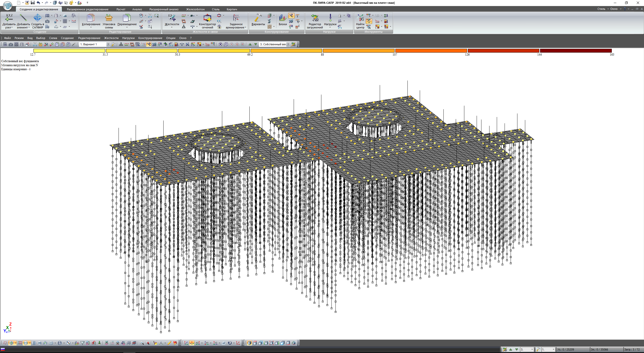Expand the '1. Вариант 1' dropdown
Image resolution: width=644 pixels, height=353 pixels.
click(108, 44)
